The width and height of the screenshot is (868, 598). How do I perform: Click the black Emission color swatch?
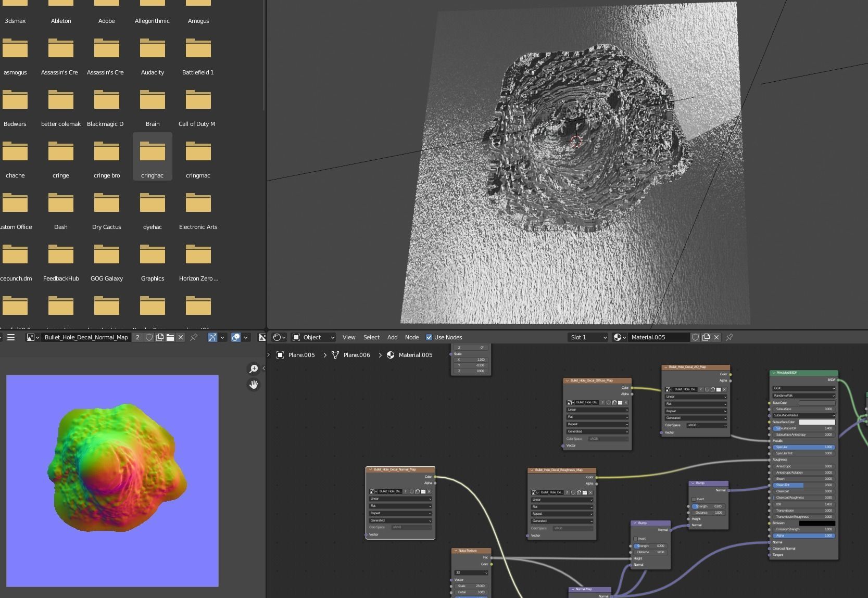[x=817, y=523]
